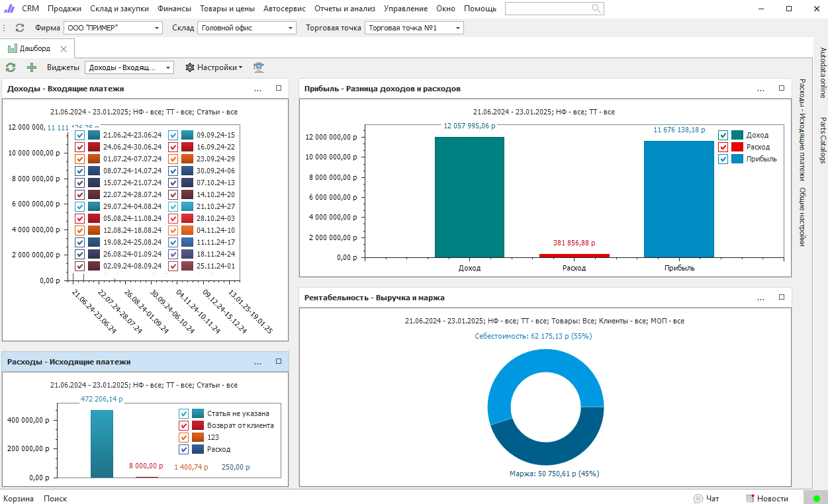The height and width of the screenshot is (504, 828).
Task: Click the graduation cap help icon
Action: coord(258,67)
